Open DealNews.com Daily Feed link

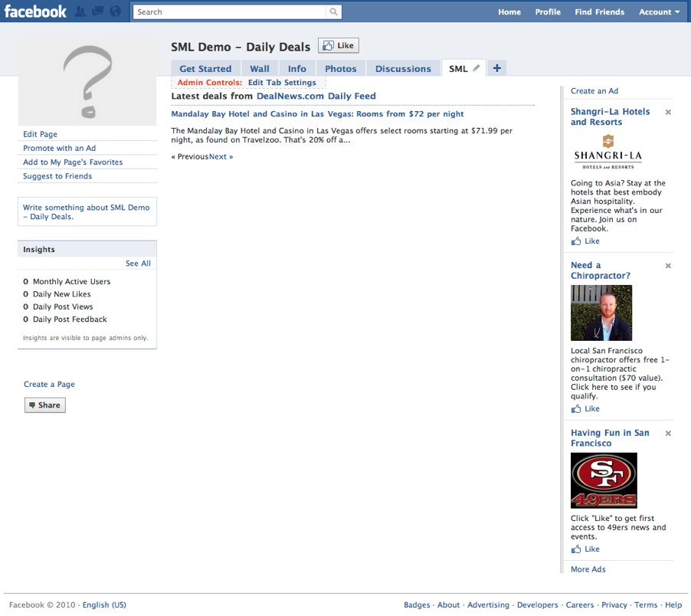316,96
